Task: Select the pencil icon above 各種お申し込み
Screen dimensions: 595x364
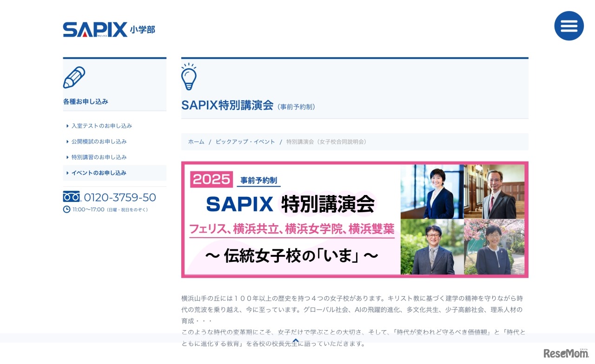Action: (x=75, y=77)
